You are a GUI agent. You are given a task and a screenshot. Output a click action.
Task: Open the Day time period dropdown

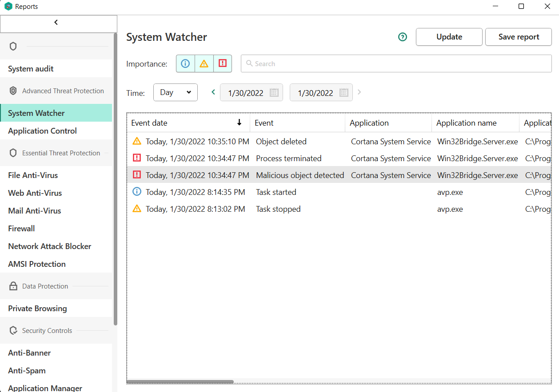click(x=176, y=92)
